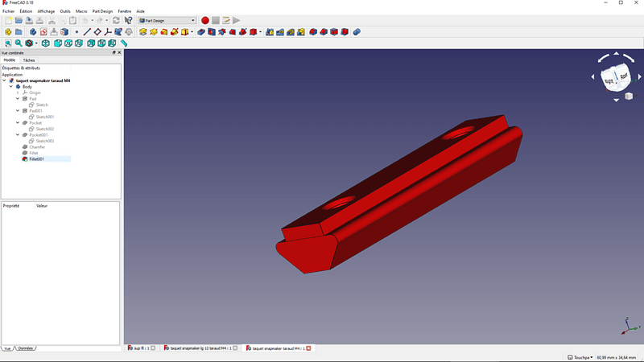
Task: Apply the Mirrored transformation tool
Action: tap(270, 32)
